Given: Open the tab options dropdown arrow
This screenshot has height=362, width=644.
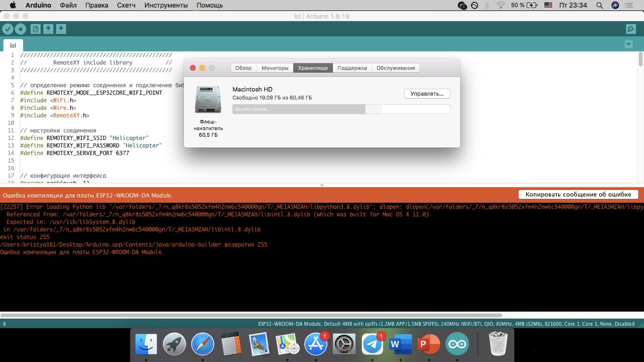Looking at the screenshot, I should [628, 44].
